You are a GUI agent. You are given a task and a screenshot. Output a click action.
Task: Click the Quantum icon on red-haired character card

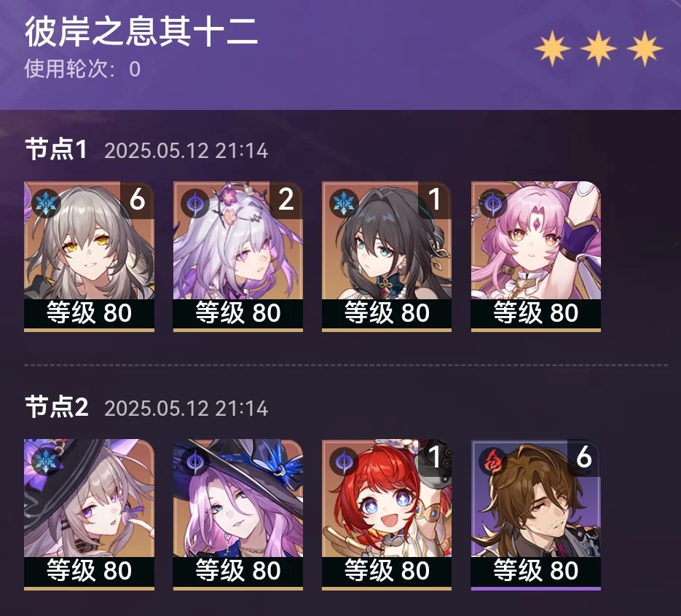click(x=344, y=461)
